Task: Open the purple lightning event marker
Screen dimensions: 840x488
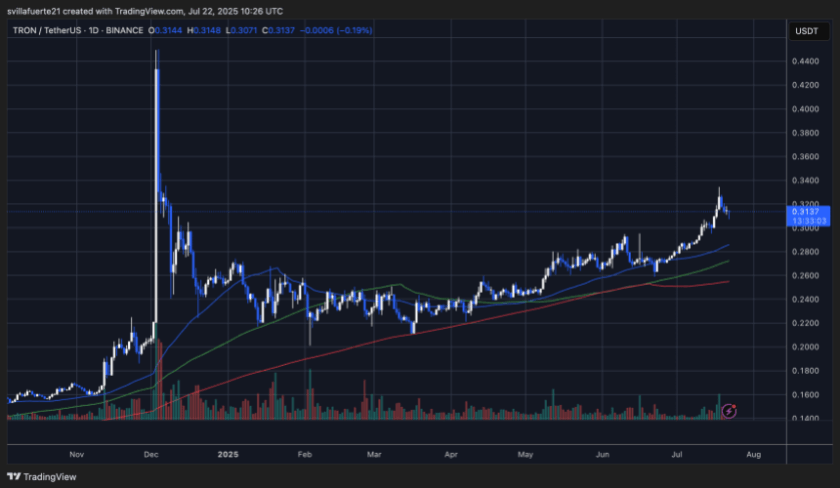Action: point(729,410)
